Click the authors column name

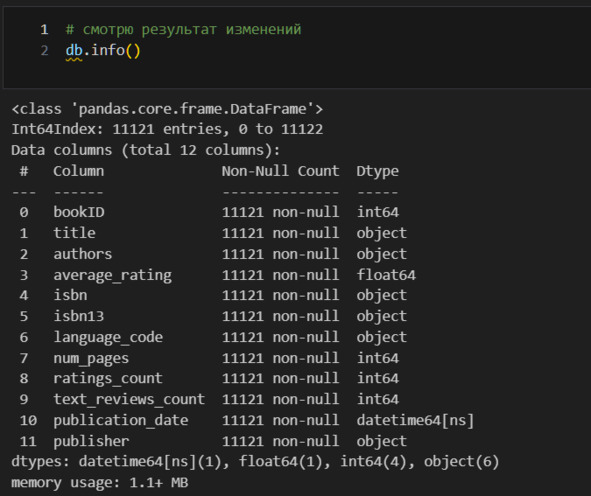83,254
